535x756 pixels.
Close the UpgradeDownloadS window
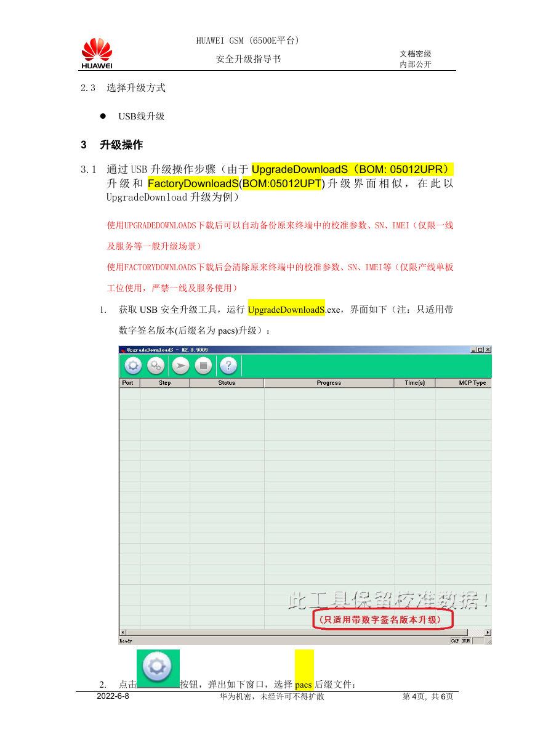click(x=488, y=350)
